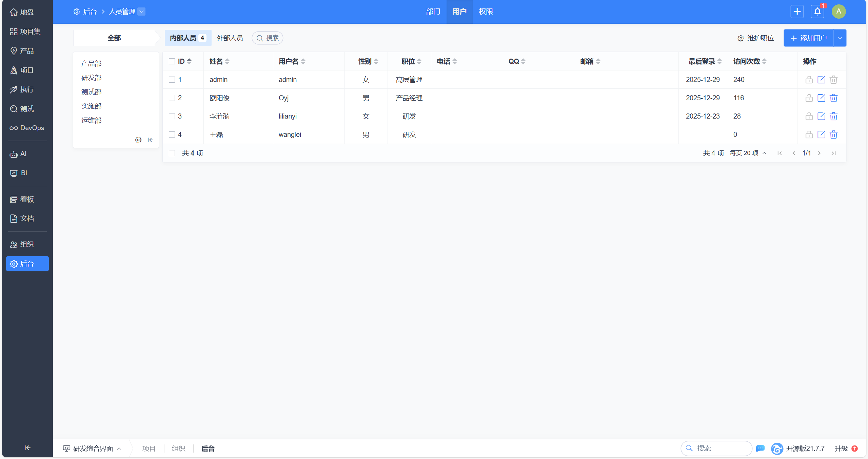Collapse the left navigation sidebar

[x=27, y=448]
